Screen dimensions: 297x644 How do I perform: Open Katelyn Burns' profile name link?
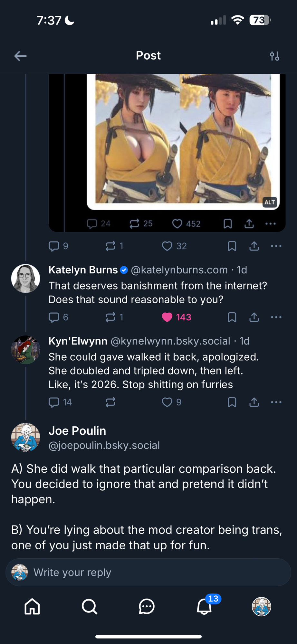(83, 270)
